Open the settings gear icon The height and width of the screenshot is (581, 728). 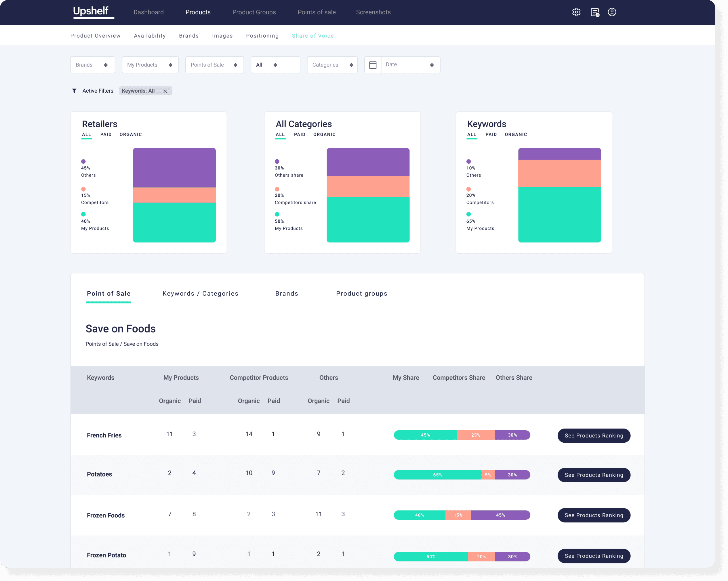576,12
